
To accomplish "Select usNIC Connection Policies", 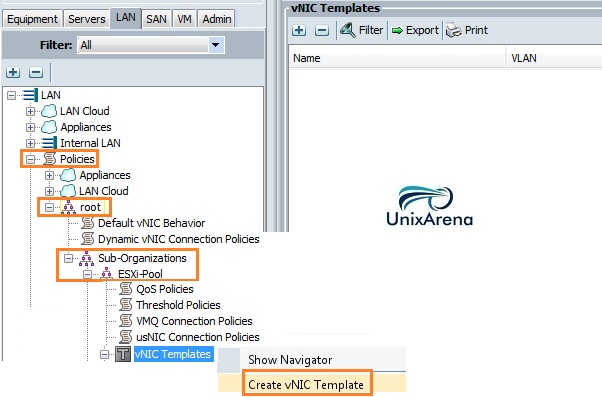I will pos(198,337).
